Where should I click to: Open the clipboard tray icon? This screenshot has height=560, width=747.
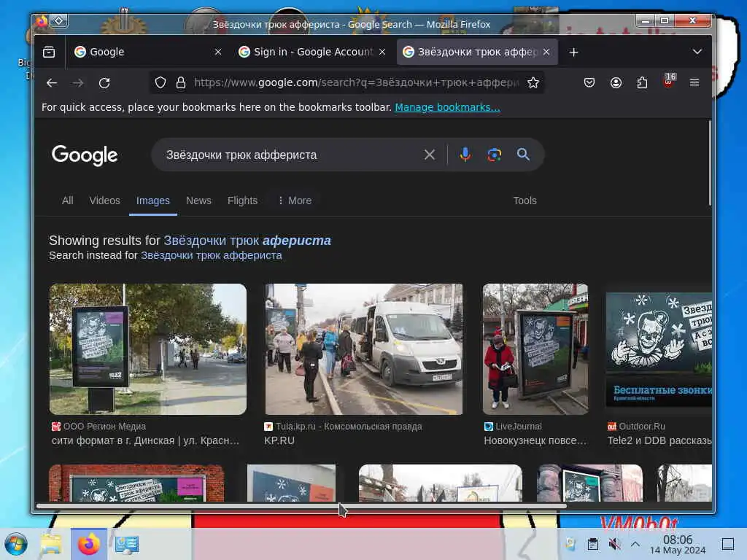592,544
